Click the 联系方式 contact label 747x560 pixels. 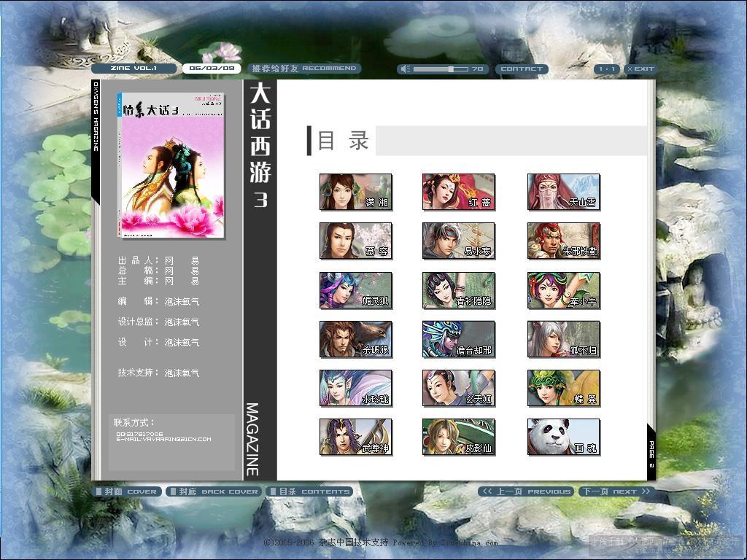[x=134, y=422]
